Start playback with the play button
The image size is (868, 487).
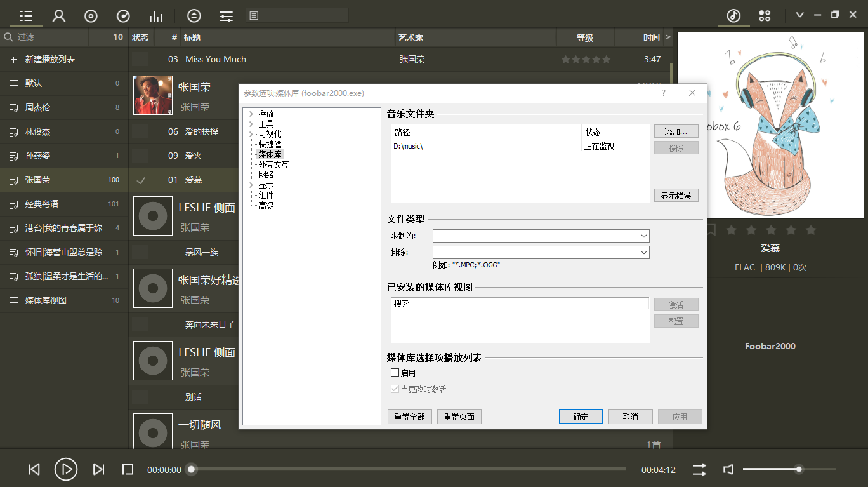(66, 470)
